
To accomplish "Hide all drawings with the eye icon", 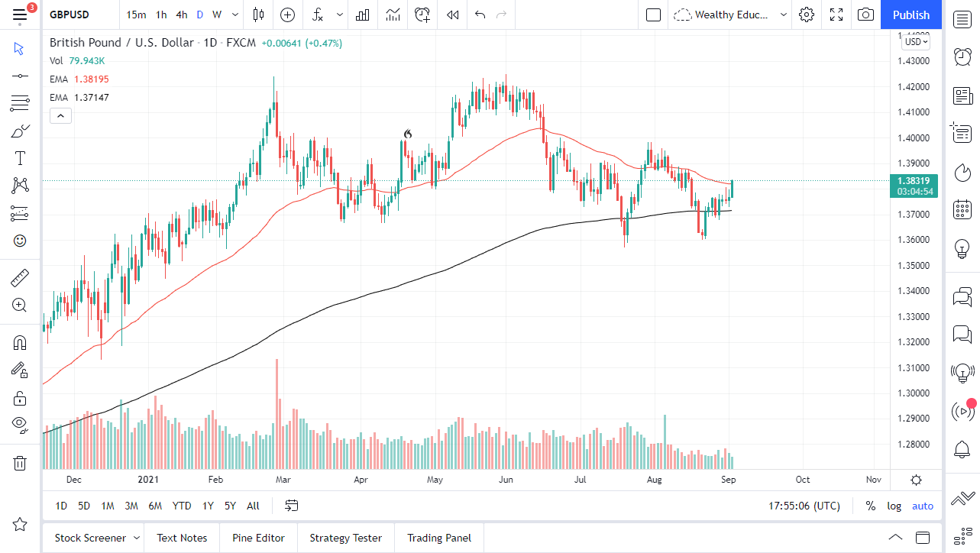I will (x=19, y=425).
